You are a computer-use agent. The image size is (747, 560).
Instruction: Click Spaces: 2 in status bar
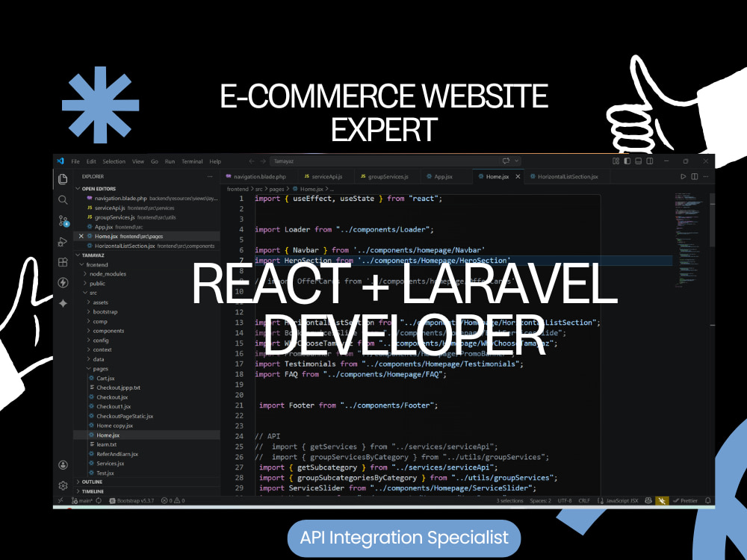(x=540, y=500)
